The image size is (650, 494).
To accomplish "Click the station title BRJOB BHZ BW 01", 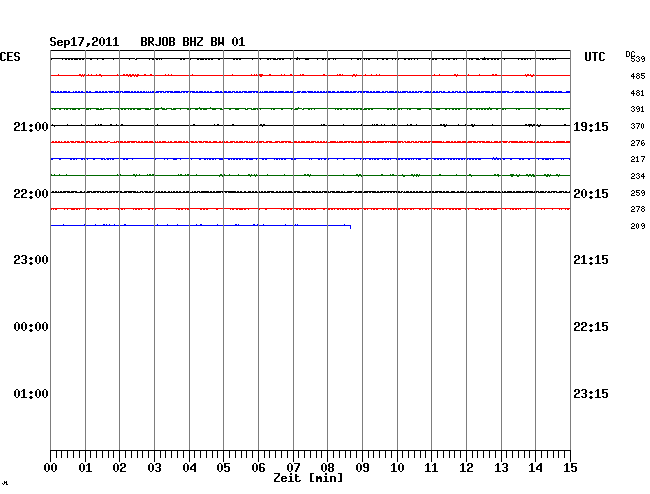I will pyautogui.click(x=193, y=42).
